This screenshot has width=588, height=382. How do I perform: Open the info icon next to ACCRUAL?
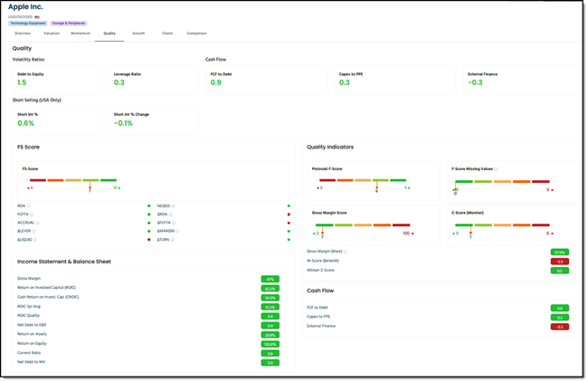point(37,223)
